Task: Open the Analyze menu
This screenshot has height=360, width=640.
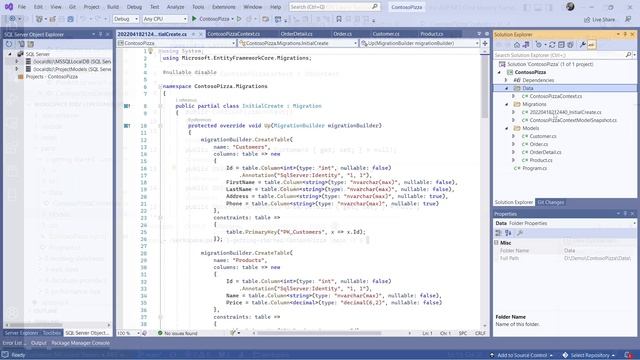Action: (175, 7)
